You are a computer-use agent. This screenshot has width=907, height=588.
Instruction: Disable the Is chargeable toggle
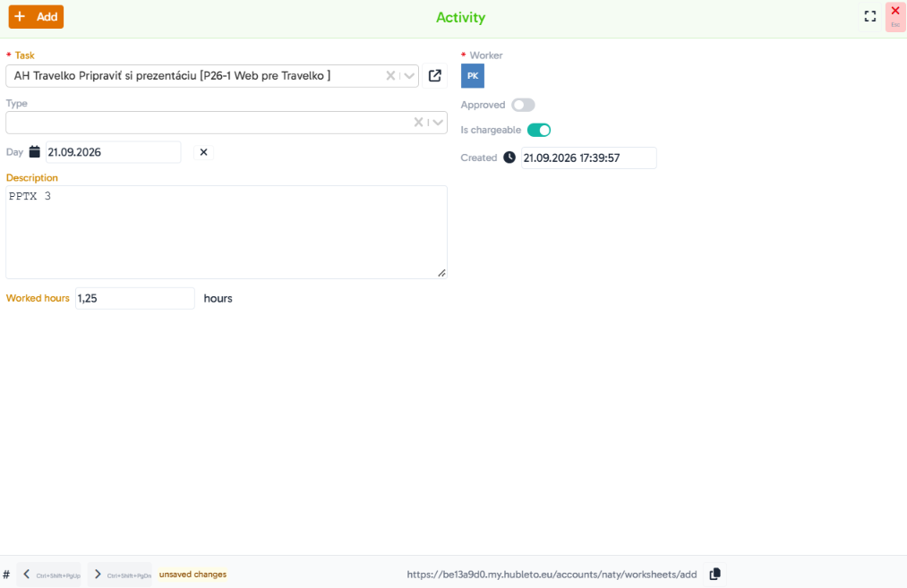(x=539, y=130)
